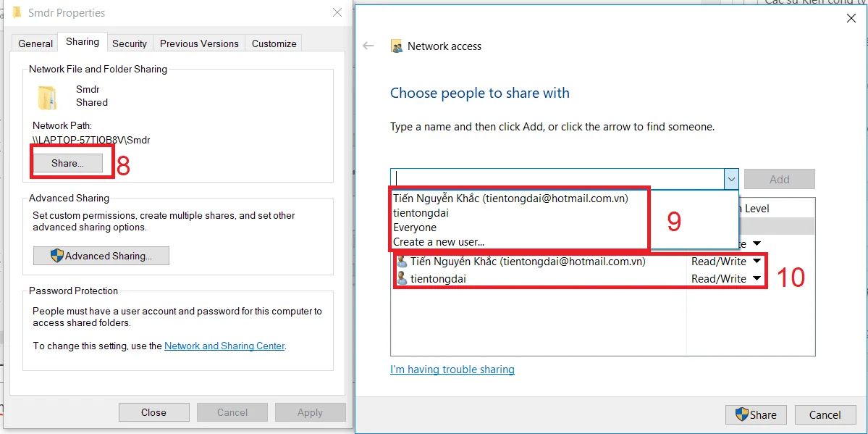The width and height of the screenshot is (868, 434).
Task: Expand Read/Write permission for tientongdai
Action: tap(757, 279)
